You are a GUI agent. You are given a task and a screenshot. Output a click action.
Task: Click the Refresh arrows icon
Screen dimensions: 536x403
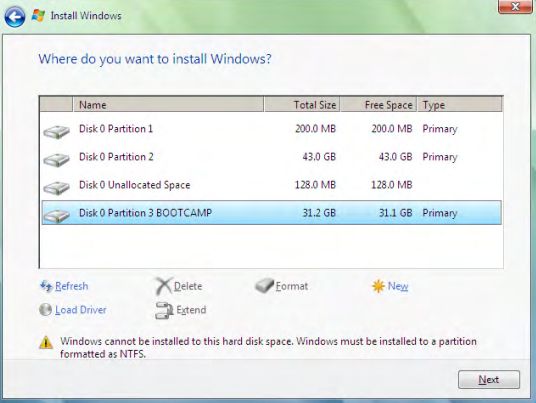[x=46, y=286]
